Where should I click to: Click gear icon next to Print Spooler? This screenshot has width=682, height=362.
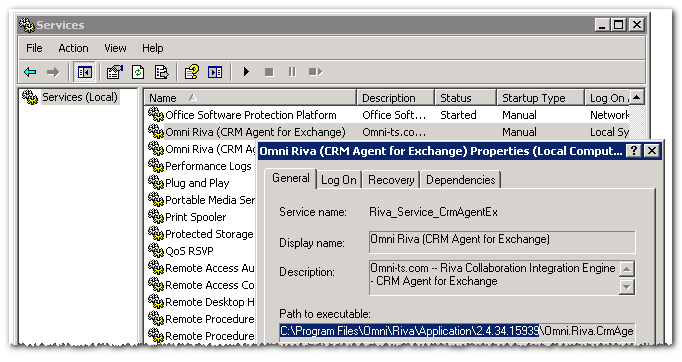(155, 216)
